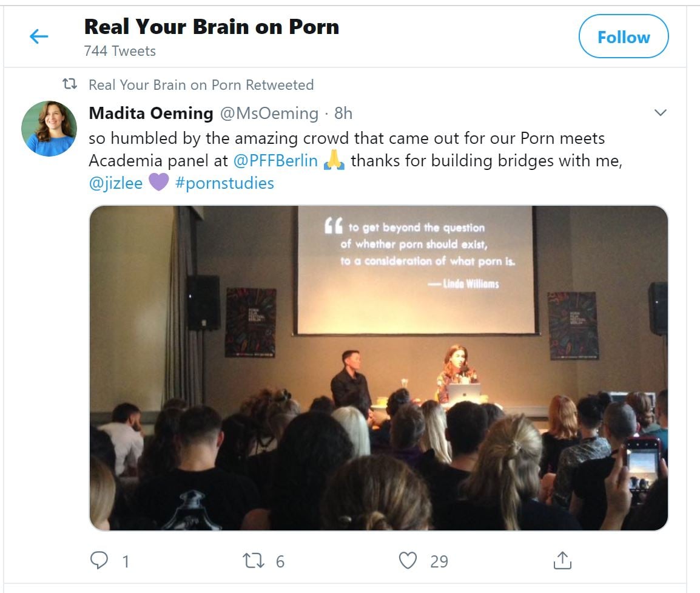Click the Real Your Brain on Porn header title
The width and height of the screenshot is (700, 593).
211,27
